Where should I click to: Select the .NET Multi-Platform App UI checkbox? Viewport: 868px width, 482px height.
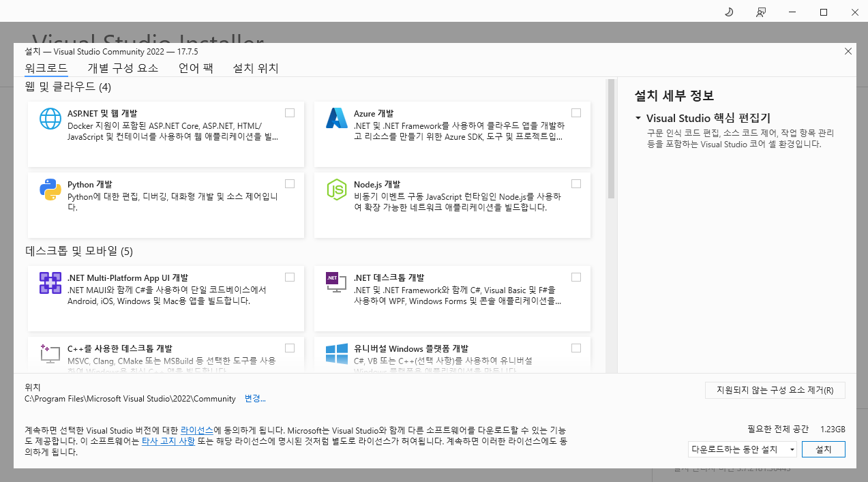coord(290,277)
